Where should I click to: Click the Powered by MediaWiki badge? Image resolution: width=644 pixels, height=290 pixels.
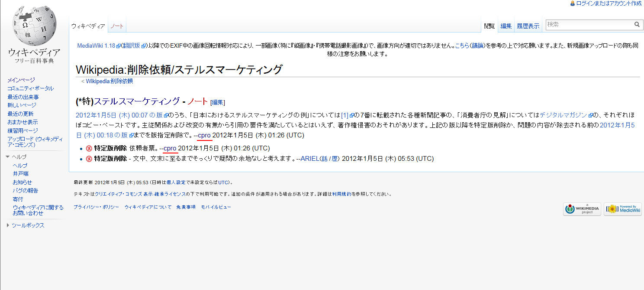[x=623, y=209]
